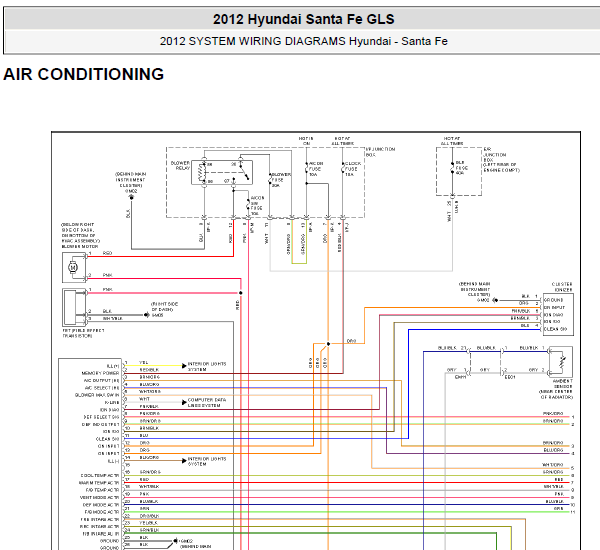
Task: Click the "RED" wire label at blower motor pin 1
Action: click(x=108, y=253)
